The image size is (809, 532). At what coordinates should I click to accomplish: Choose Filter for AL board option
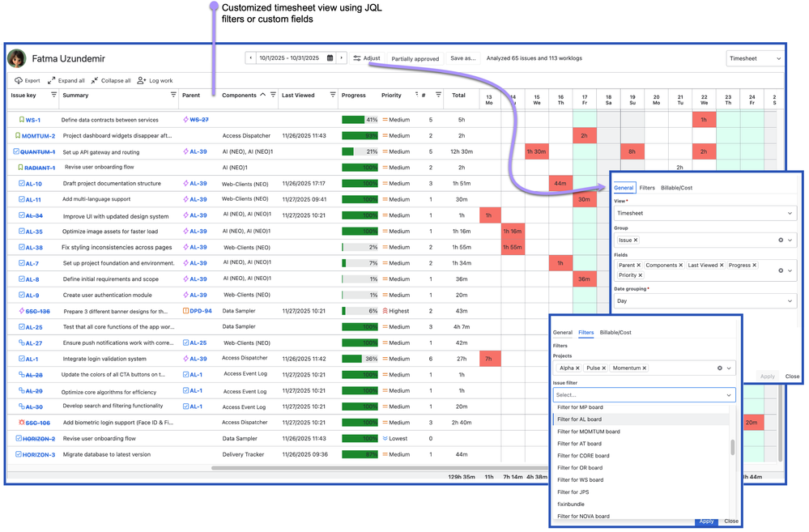click(641, 419)
